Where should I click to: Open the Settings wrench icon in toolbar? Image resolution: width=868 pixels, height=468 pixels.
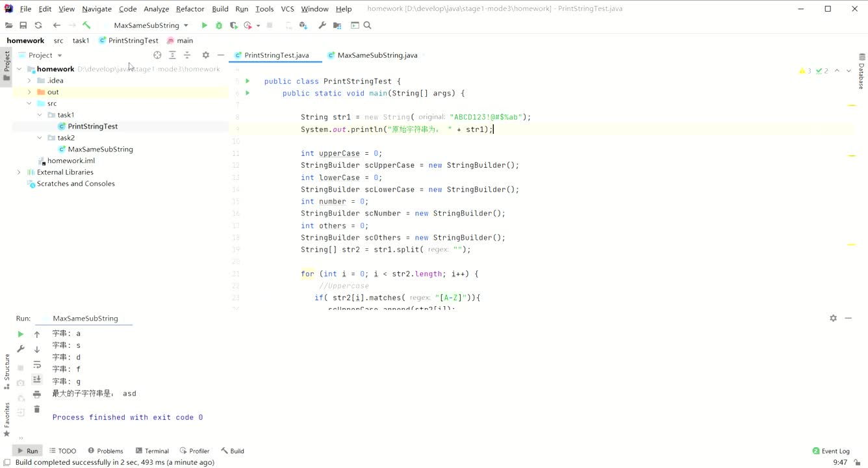click(322, 25)
